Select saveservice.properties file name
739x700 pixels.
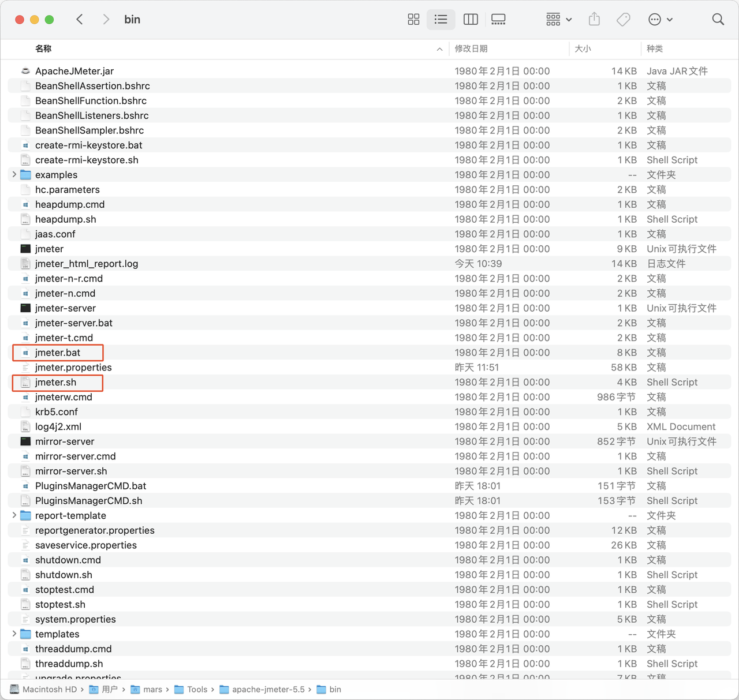(86, 545)
